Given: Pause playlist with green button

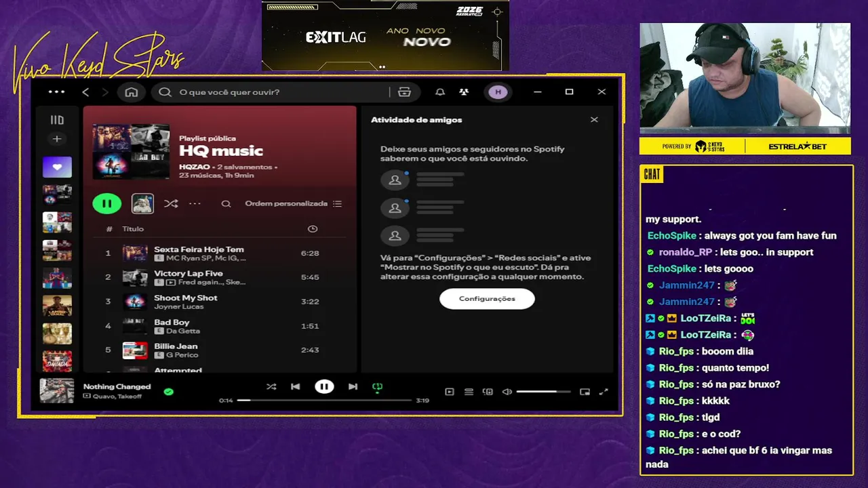Looking at the screenshot, I should point(106,203).
